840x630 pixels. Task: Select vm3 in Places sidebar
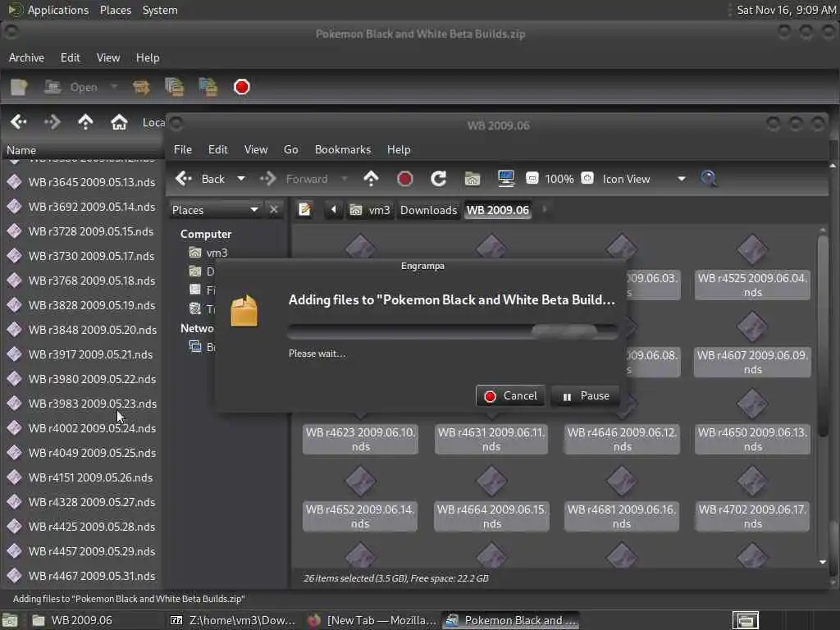[x=209, y=253]
